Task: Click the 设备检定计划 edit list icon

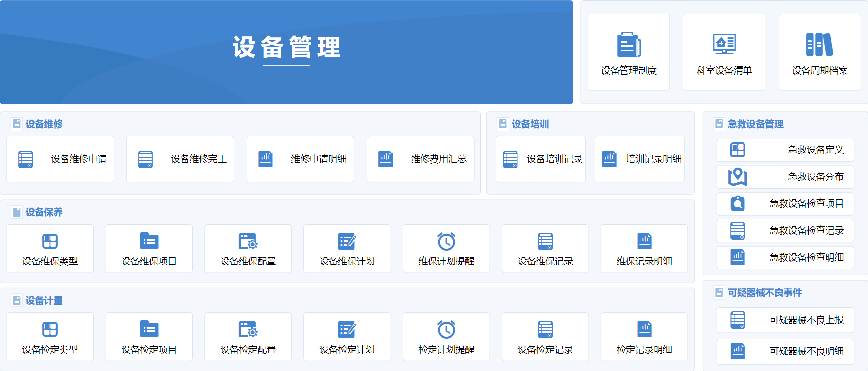Action: pyautogui.click(x=347, y=329)
